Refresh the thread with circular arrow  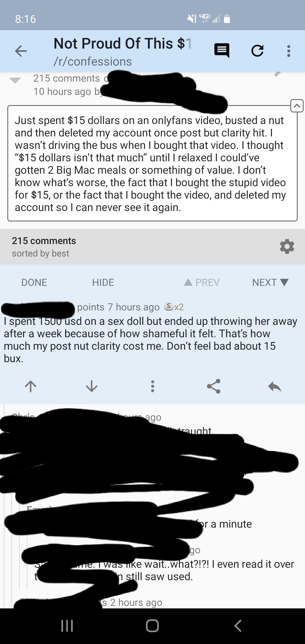point(258,51)
